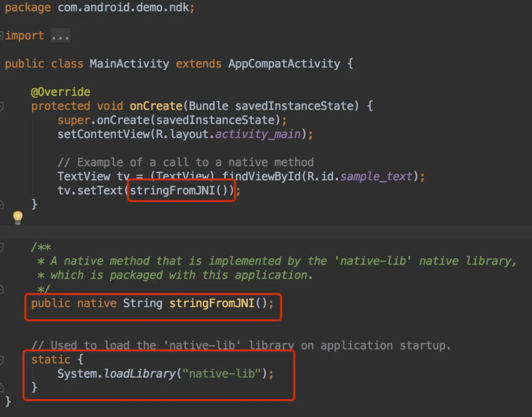Click the native keyword in method declaration

pos(97,303)
